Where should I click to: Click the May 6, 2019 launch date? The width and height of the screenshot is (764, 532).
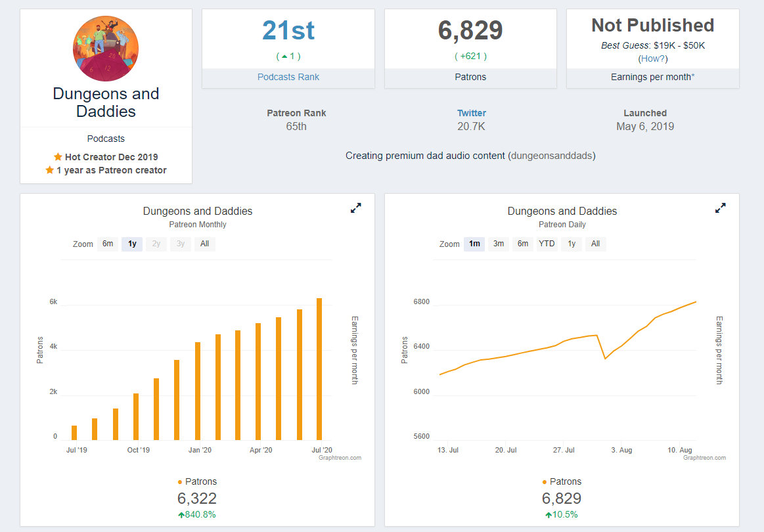point(645,126)
